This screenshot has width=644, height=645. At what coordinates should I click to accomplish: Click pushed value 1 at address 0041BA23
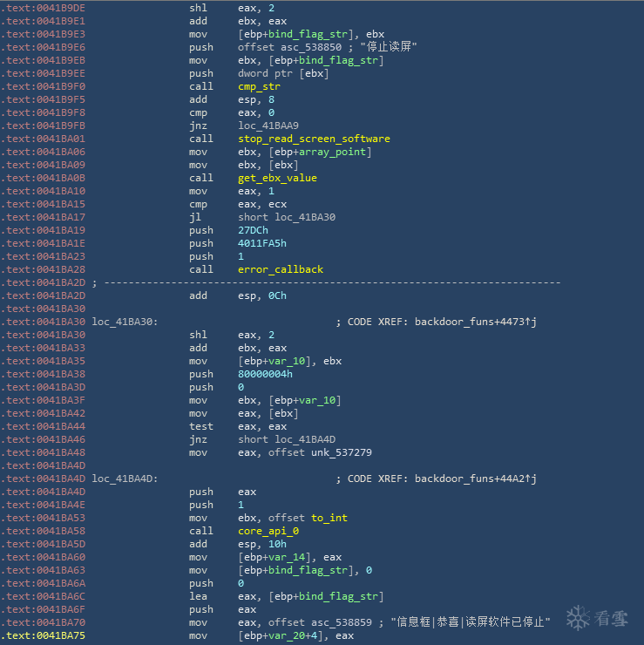pos(241,256)
